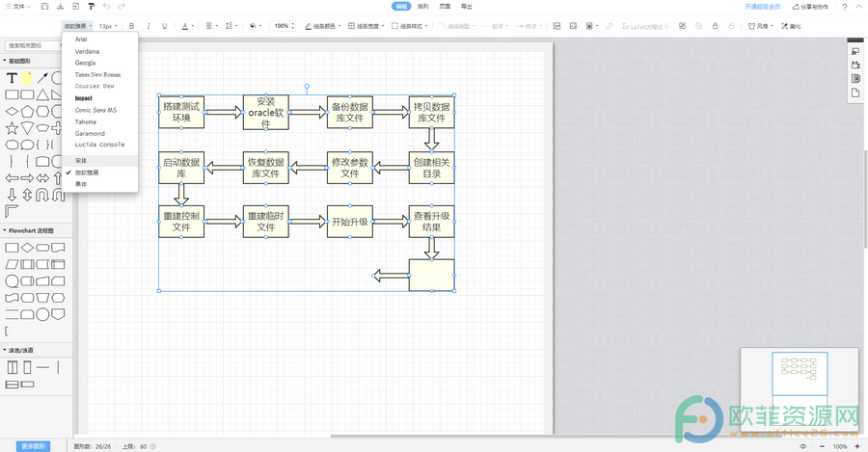This screenshot has height=452, width=868.
Task: Open the 文件 file menu
Action: pos(18,7)
